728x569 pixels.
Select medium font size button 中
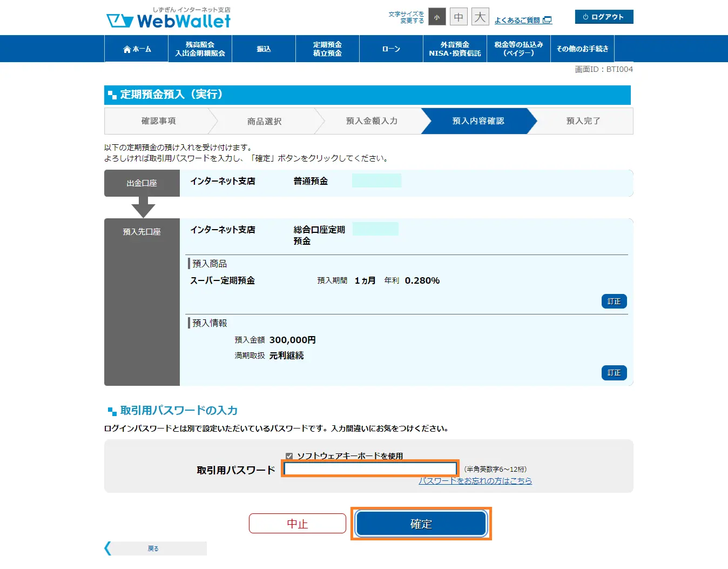click(459, 17)
